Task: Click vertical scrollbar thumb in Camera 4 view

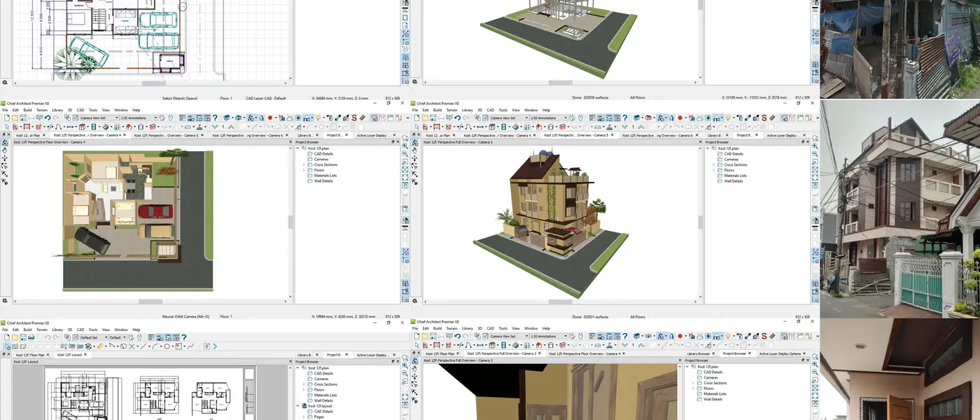Action: point(290,222)
